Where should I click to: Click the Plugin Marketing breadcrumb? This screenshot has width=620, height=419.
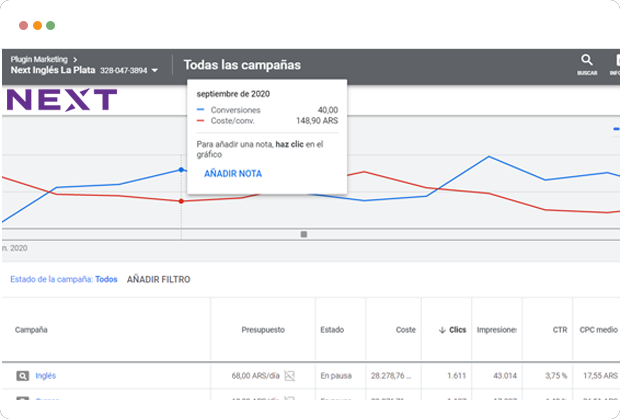[39, 59]
